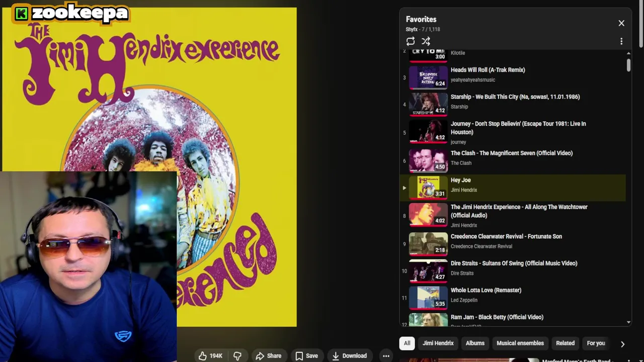Screen dimensions: 644x362
Task: Open All Along The Watchtower thumbnail
Action: click(428, 214)
